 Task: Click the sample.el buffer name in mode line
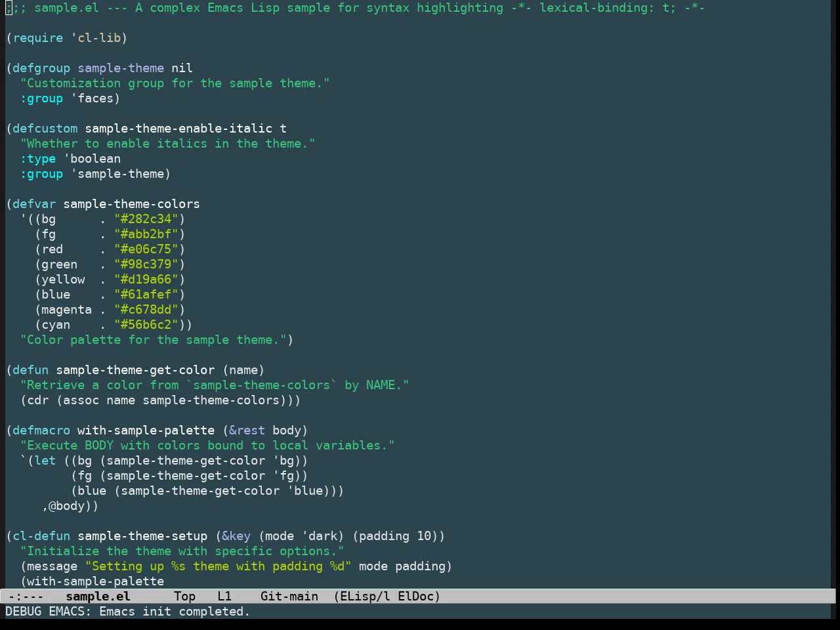98,596
